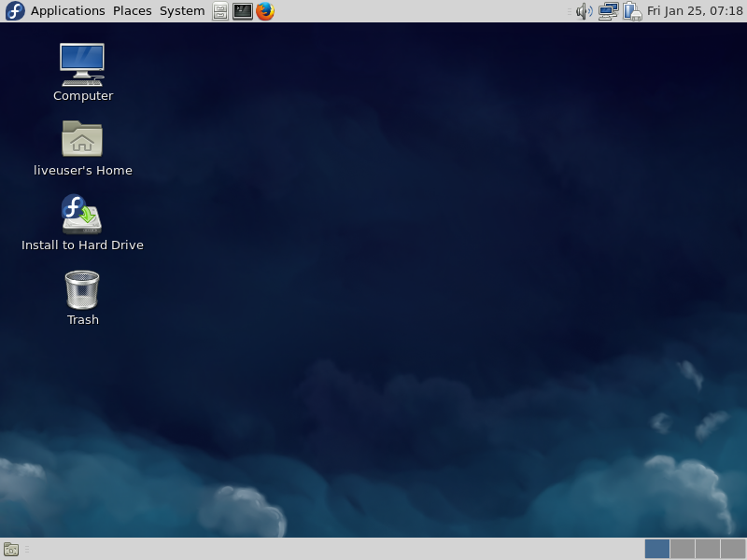This screenshot has height=560, width=747.
Task: Toggle the show desktop button
Action: pos(11,549)
